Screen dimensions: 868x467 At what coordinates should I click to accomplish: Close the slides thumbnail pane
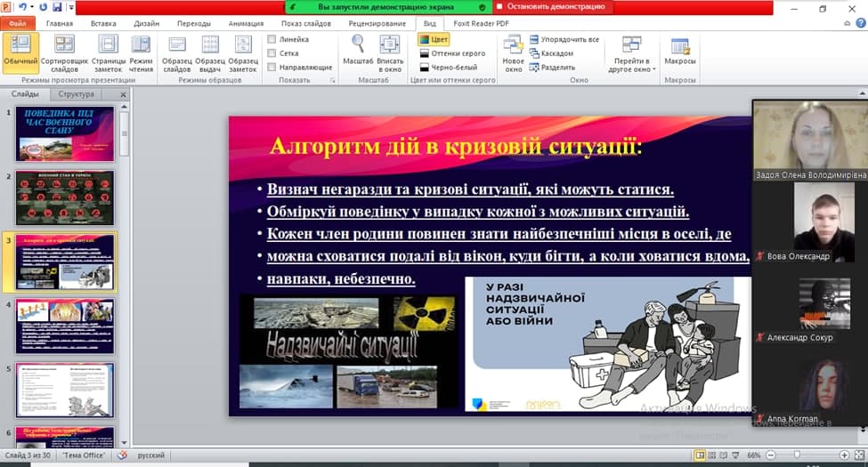point(123,94)
